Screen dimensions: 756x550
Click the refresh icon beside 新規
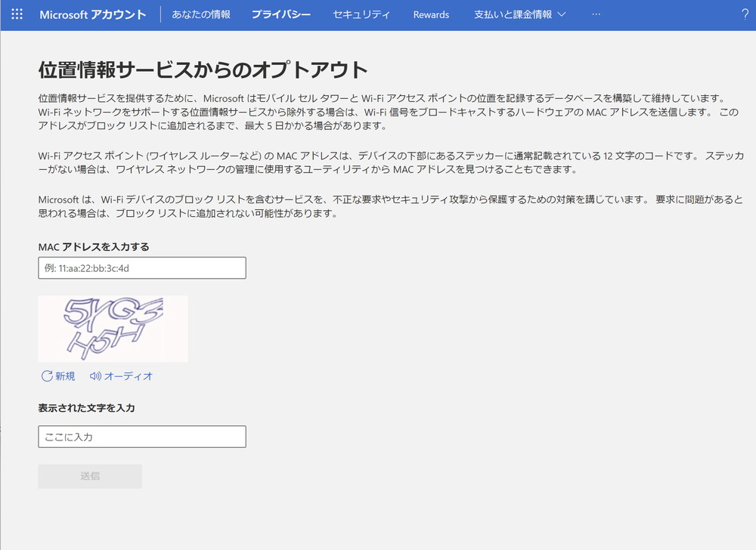point(47,375)
